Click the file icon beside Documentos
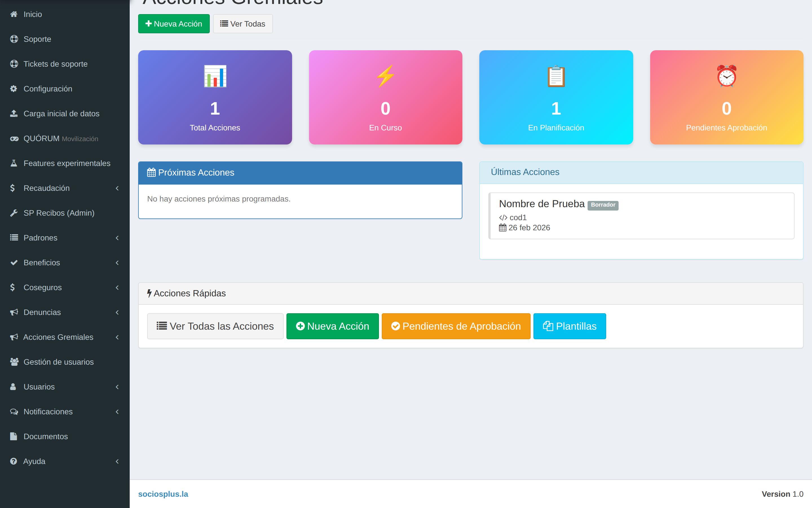Screen dimensions: 812x508 pyautogui.click(x=14, y=437)
